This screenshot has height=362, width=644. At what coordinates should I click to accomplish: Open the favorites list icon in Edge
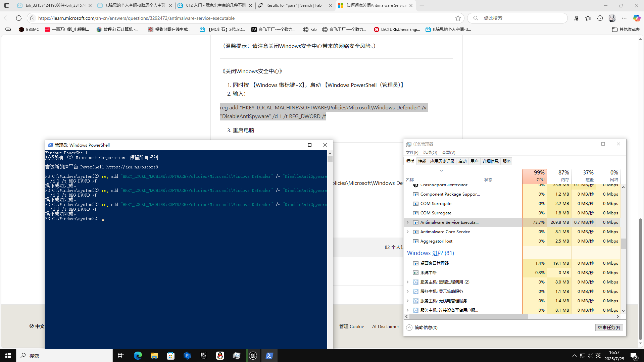(x=588, y=18)
